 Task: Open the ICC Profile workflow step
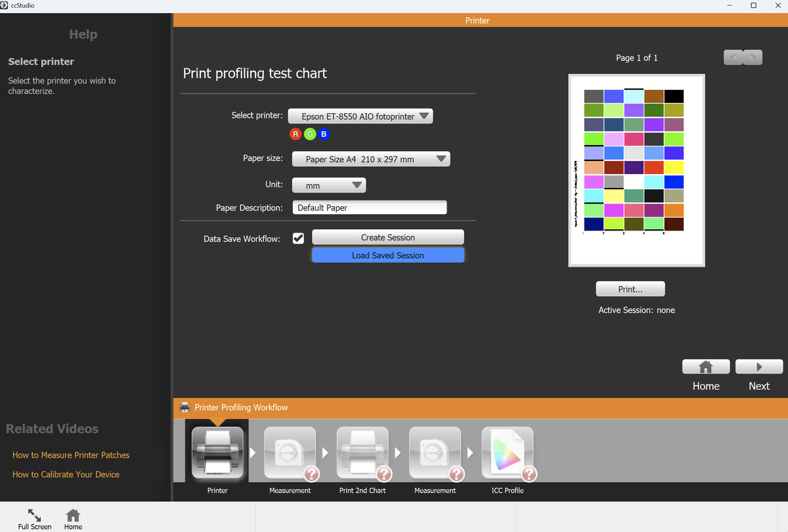pos(508,453)
